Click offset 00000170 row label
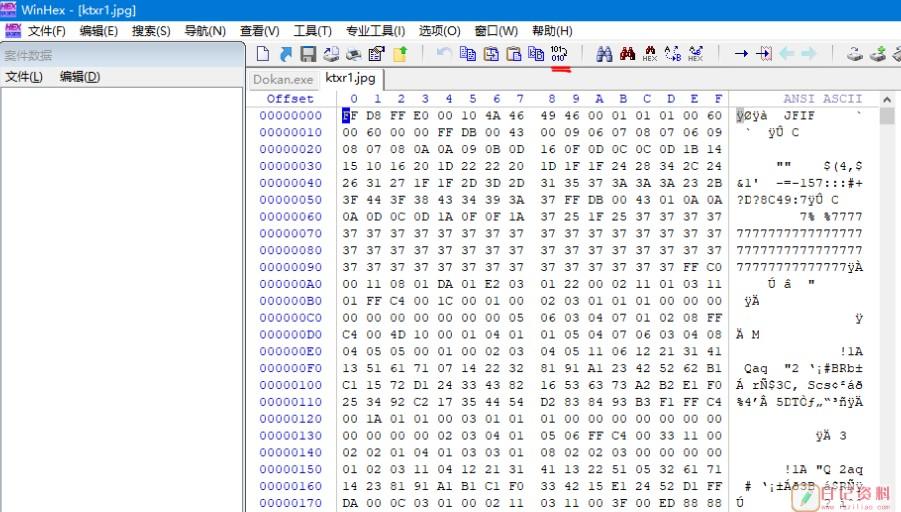 pos(291,503)
